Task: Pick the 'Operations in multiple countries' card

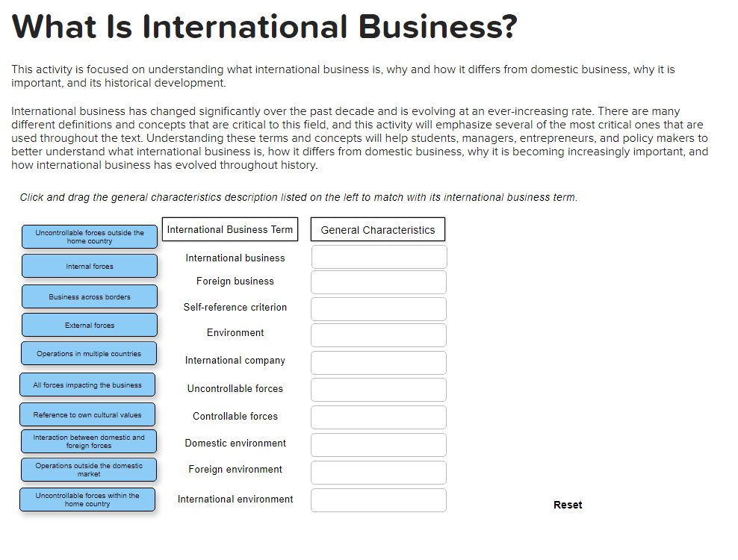Action: pos(89,353)
